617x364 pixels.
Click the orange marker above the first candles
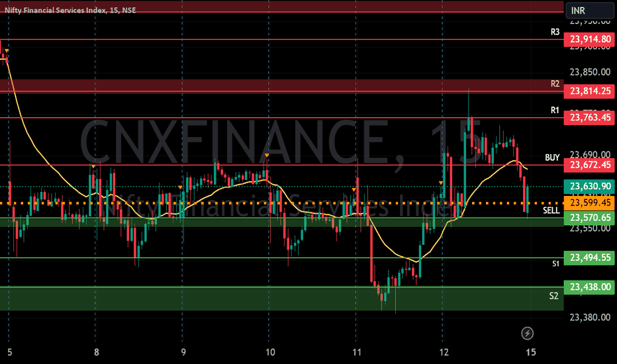pyautogui.click(x=7, y=51)
